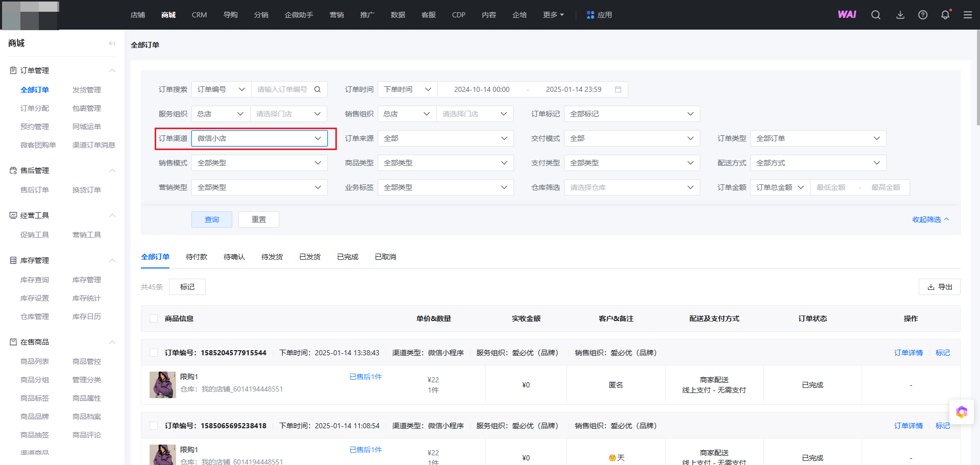Viewport: 980px width, 465px height.
Task: Switch to the 待付款 tab
Action: coord(197,257)
